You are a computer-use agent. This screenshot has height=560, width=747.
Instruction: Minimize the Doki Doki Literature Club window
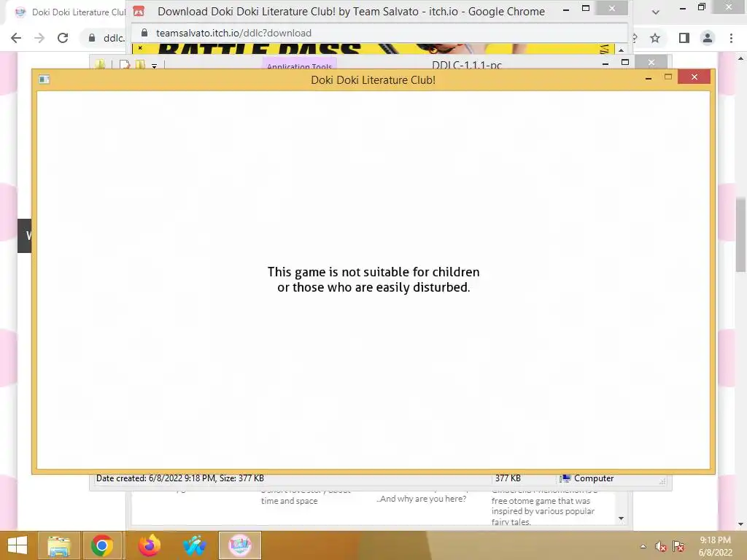(x=649, y=77)
